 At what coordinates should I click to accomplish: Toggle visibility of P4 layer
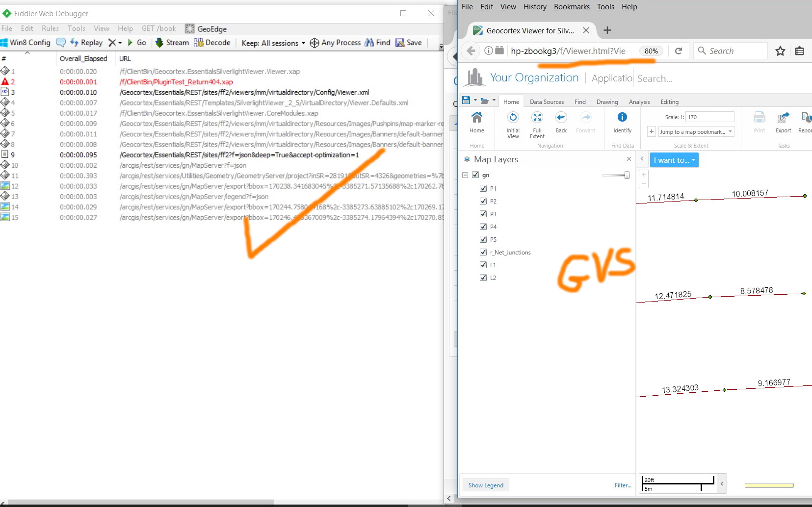tap(483, 227)
